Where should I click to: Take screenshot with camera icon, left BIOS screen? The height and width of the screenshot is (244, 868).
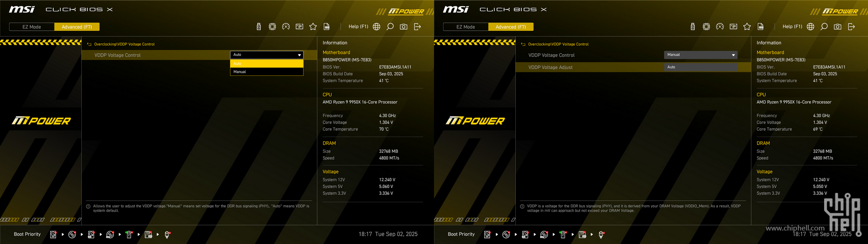point(404,27)
